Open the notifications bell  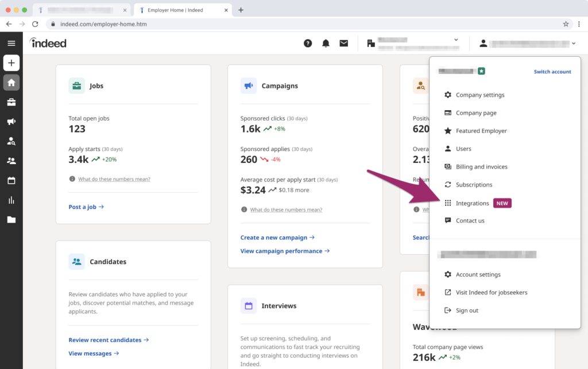tap(324, 43)
